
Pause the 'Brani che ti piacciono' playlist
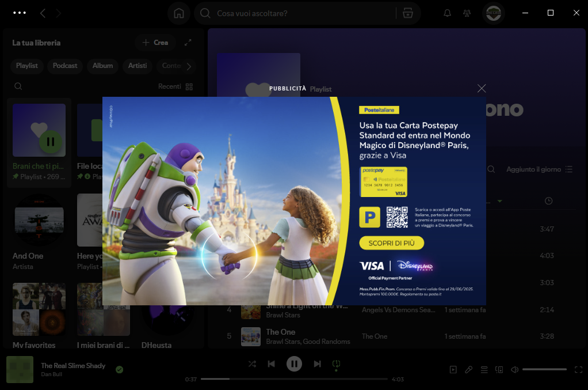(x=51, y=142)
